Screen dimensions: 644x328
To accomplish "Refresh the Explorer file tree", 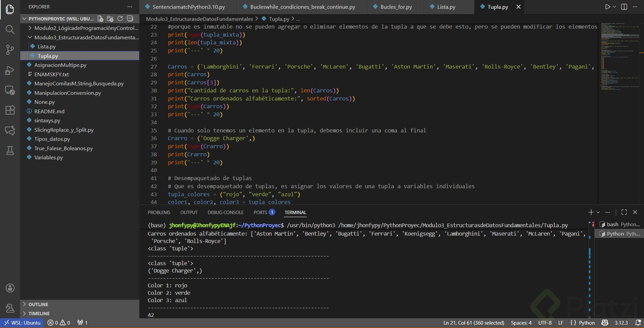I will click(x=120, y=19).
